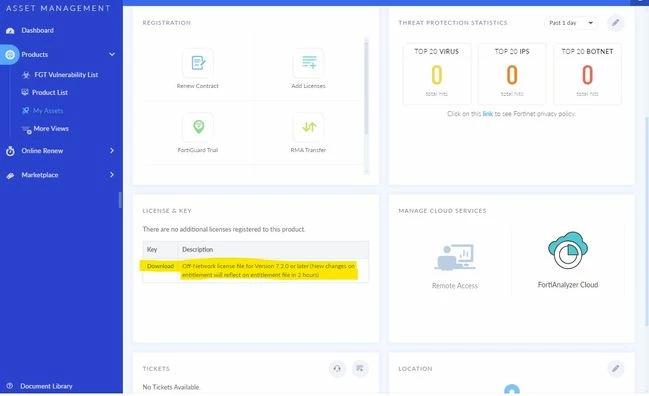Open the Dashboard icon in sidebar
The width and height of the screenshot is (649, 396).
coord(10,31)
